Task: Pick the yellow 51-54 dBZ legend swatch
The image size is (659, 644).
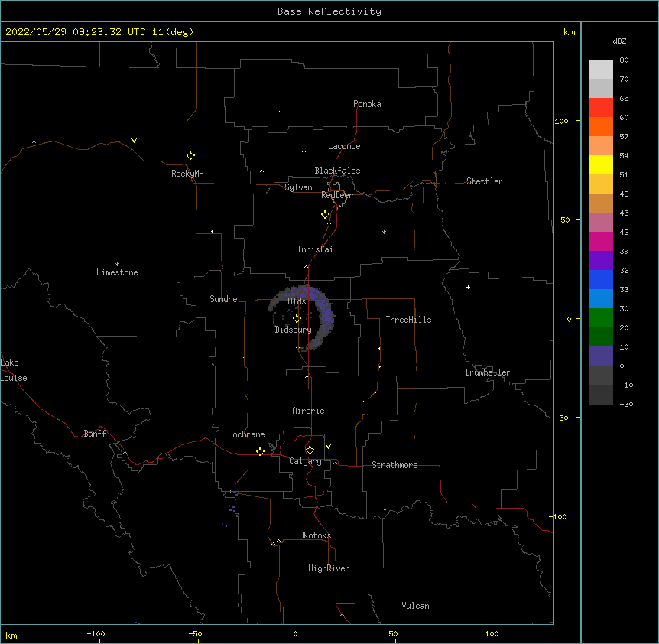Action: pyautogui.click(x=601, y=164)
